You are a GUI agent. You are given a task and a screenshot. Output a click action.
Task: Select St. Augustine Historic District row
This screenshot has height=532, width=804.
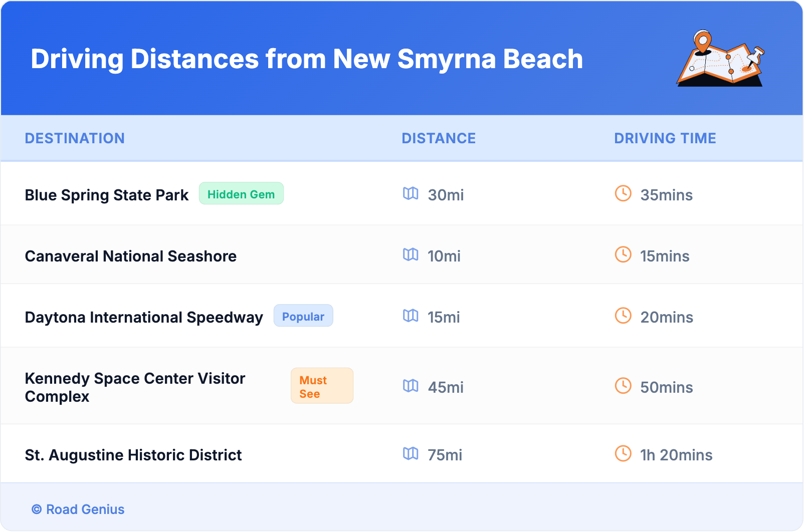click(133, 455)
